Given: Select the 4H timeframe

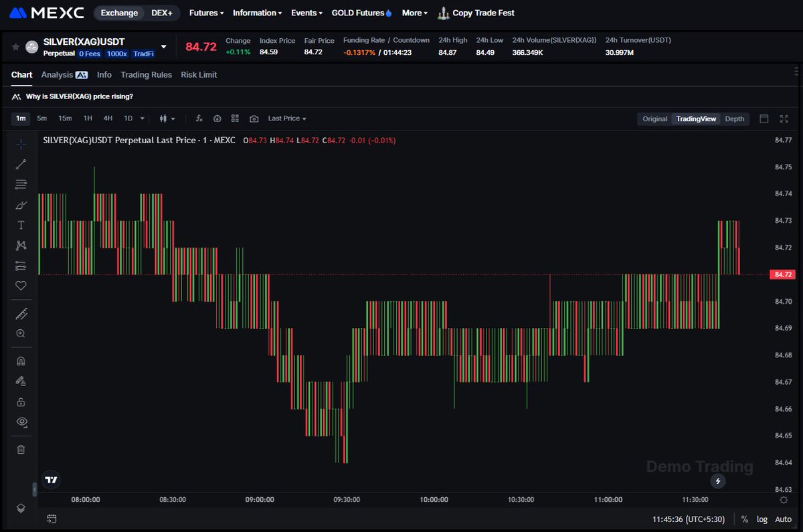Looking at the screenshot, I should tap(108, 118).
